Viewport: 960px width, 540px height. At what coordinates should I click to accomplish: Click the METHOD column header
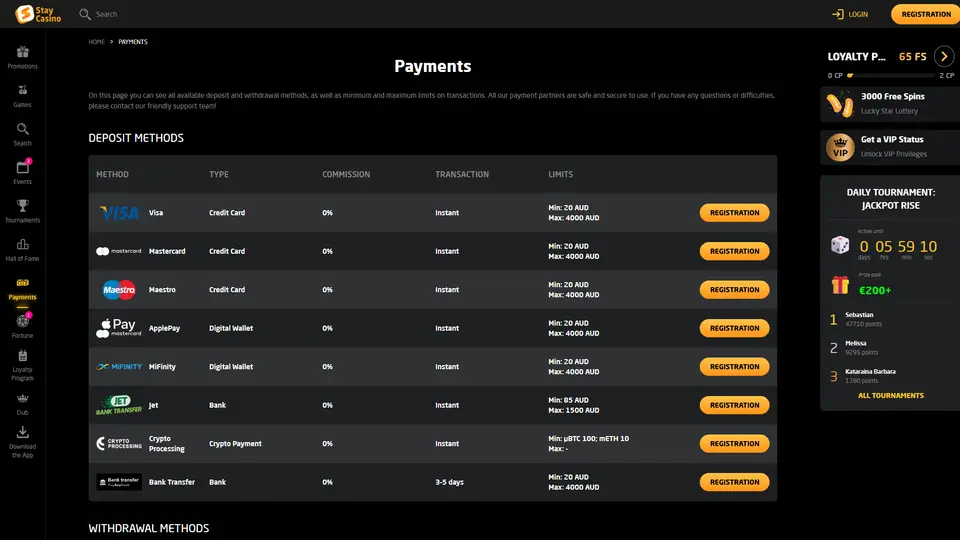(112, 174)
